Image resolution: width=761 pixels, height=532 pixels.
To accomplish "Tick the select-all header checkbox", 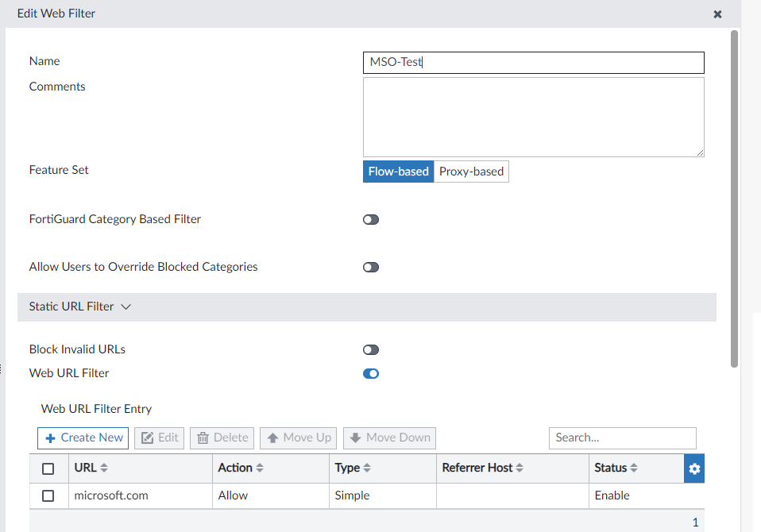I will tap(48, 468).
